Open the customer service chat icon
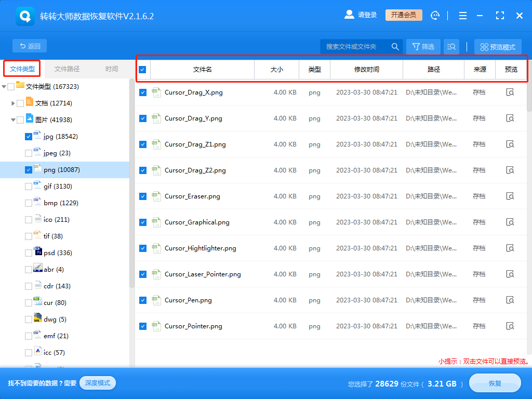The height and width of the screenshot is (399, 532). pos(435,16)
